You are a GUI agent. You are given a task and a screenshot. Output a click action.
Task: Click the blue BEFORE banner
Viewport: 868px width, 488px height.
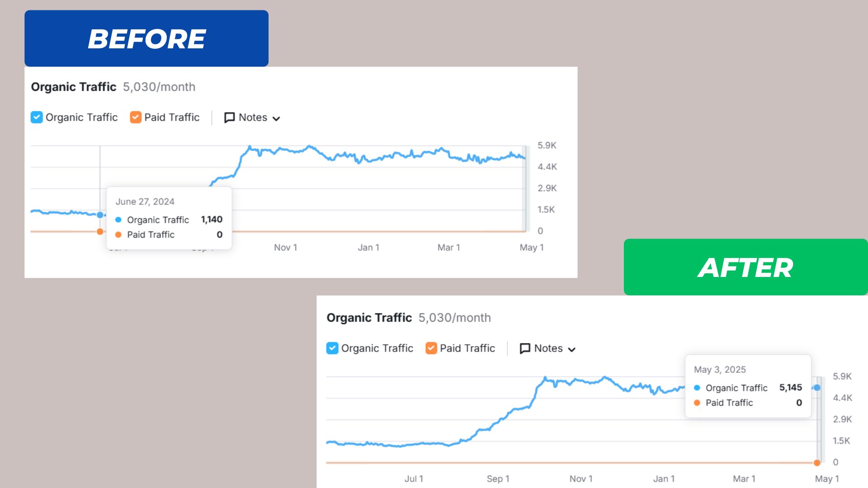click(x=146, y=38)
